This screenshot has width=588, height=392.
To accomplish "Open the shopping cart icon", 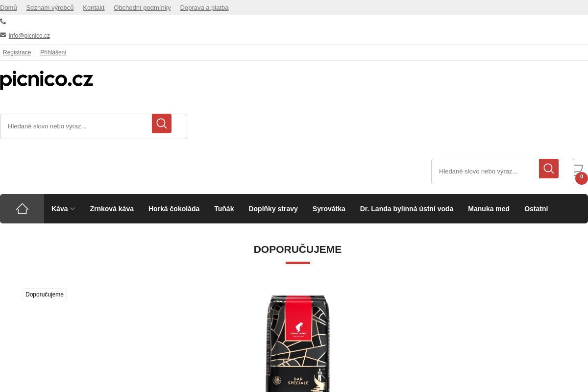I will point(579,170).
